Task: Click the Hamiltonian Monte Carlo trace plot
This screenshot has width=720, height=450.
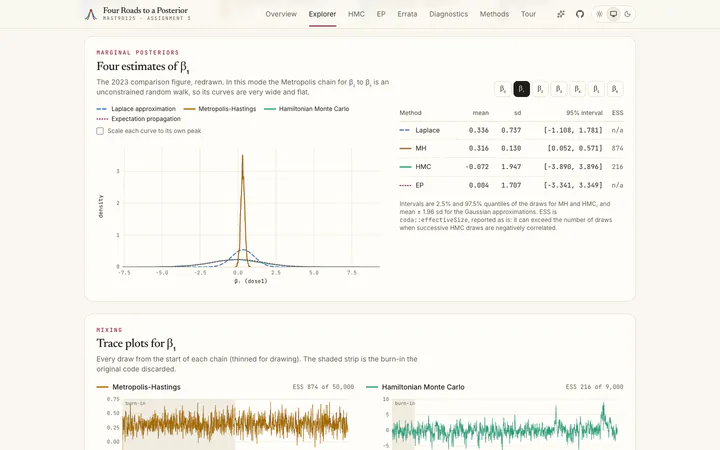Action: (x=505, y=423)
